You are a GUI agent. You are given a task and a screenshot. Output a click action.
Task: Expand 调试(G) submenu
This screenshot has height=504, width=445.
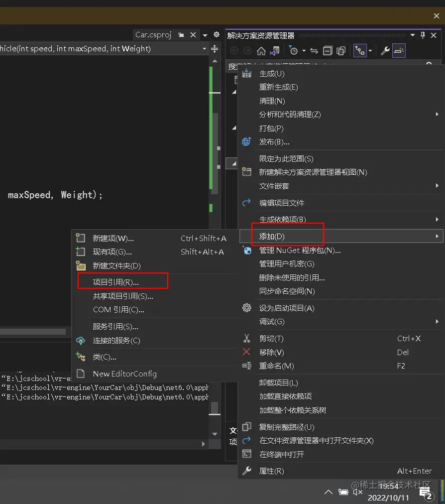click(341, 321)
